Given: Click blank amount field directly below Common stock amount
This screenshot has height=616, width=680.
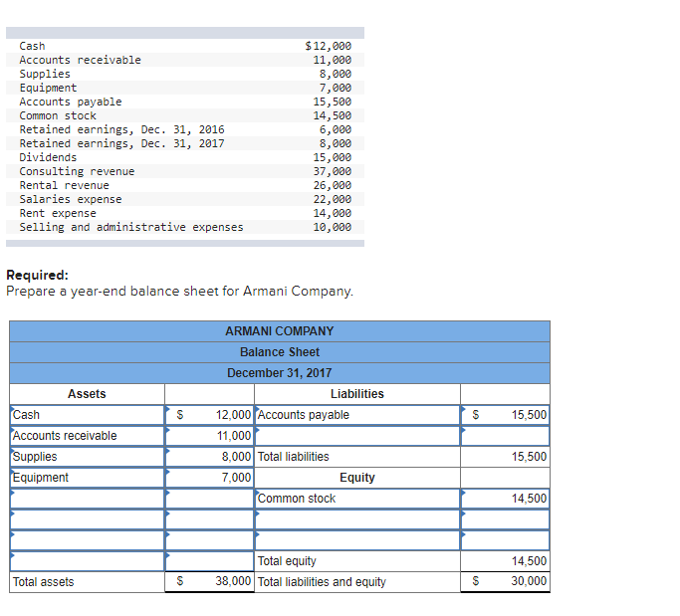Looking at the screenshot, I should point(505,519).
